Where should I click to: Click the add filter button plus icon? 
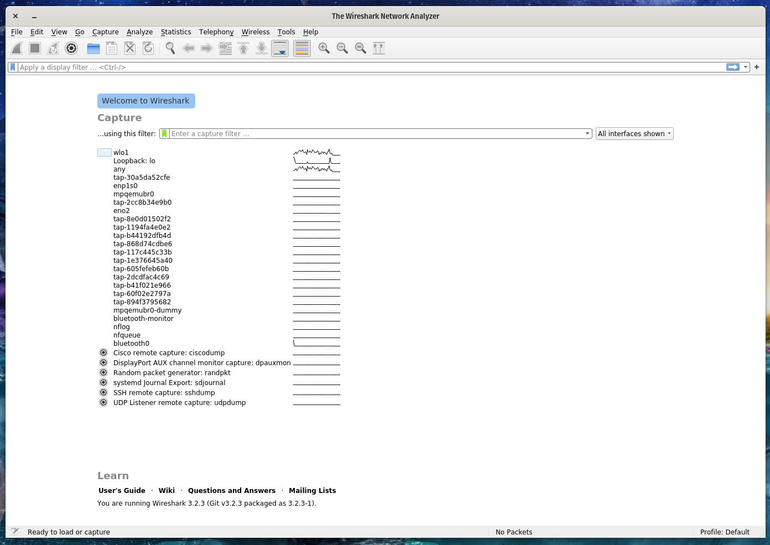757,67
